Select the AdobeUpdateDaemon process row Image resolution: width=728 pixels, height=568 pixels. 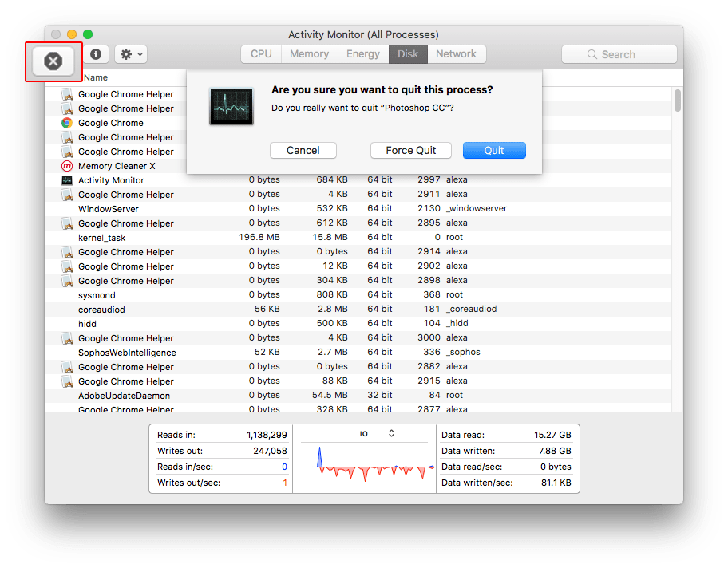358,396
